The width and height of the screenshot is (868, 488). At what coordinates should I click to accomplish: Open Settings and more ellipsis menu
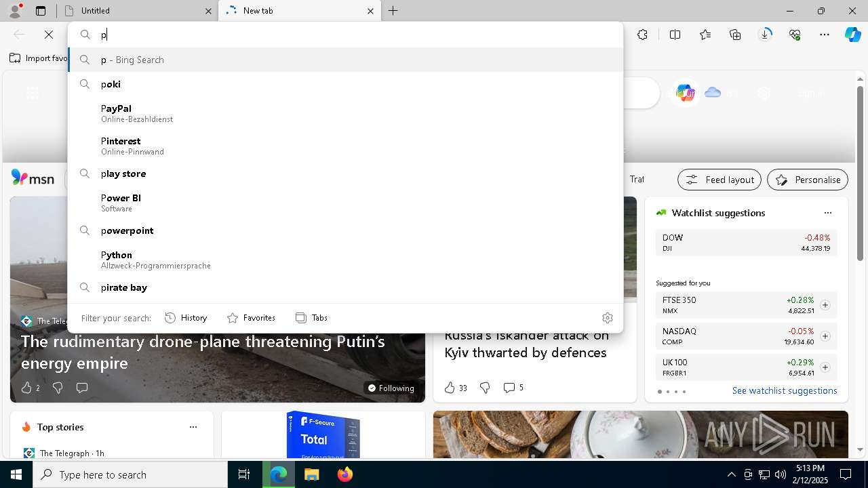coord(825,35)
